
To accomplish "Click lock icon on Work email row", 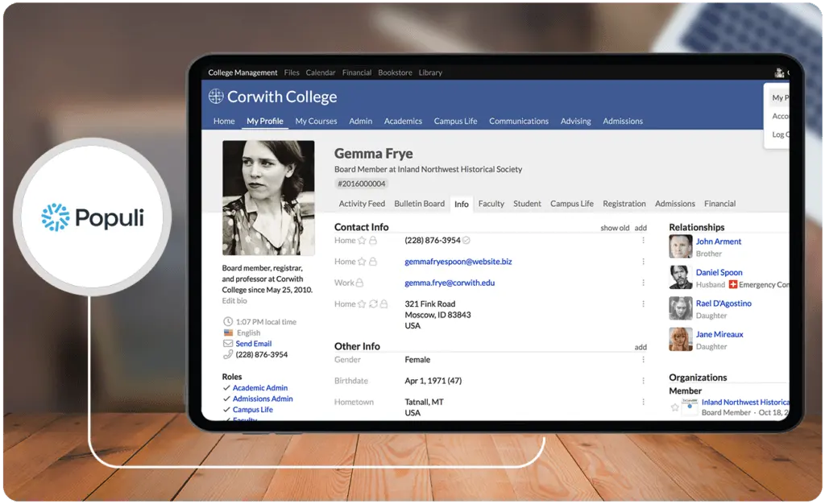I will 359,283.
